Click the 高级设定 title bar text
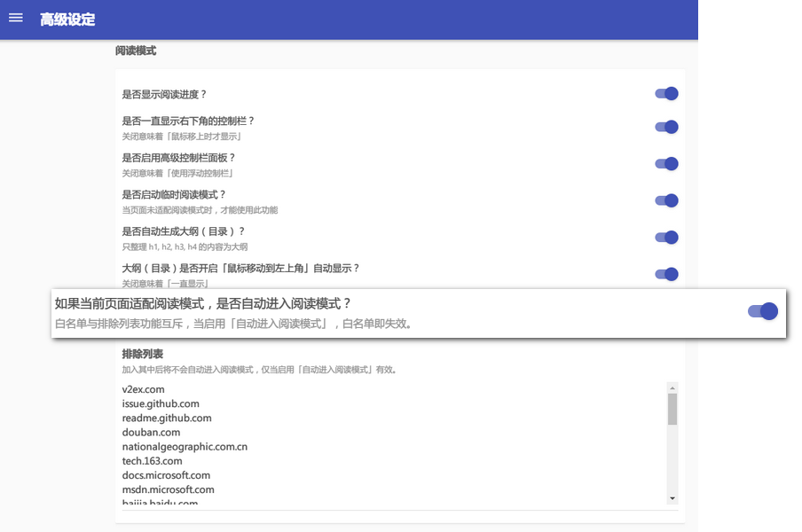Viewport: 802px width, 532px height. (66, 19)
